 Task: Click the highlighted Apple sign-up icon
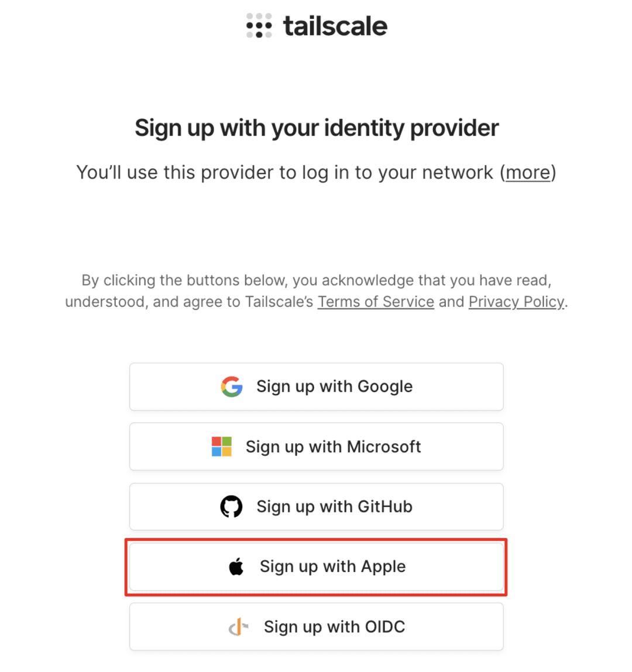point(237,566)
